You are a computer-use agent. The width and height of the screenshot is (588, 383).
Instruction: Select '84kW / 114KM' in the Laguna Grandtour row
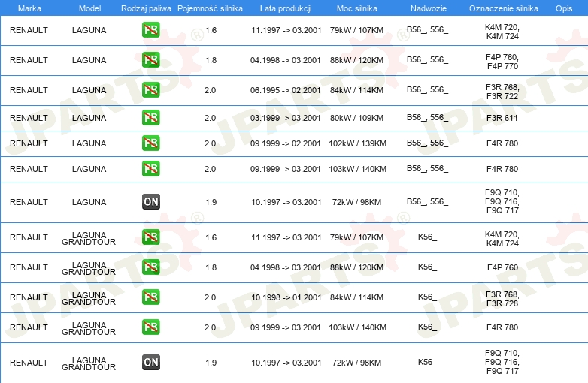[x=356, y=297]
